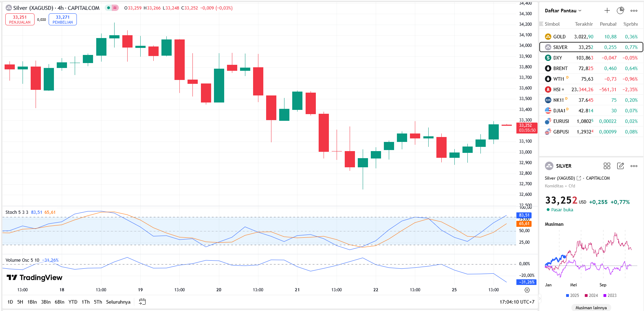644x311 pixels.
Task: Switch to the YTD time range
Action: tap(73, 302)
